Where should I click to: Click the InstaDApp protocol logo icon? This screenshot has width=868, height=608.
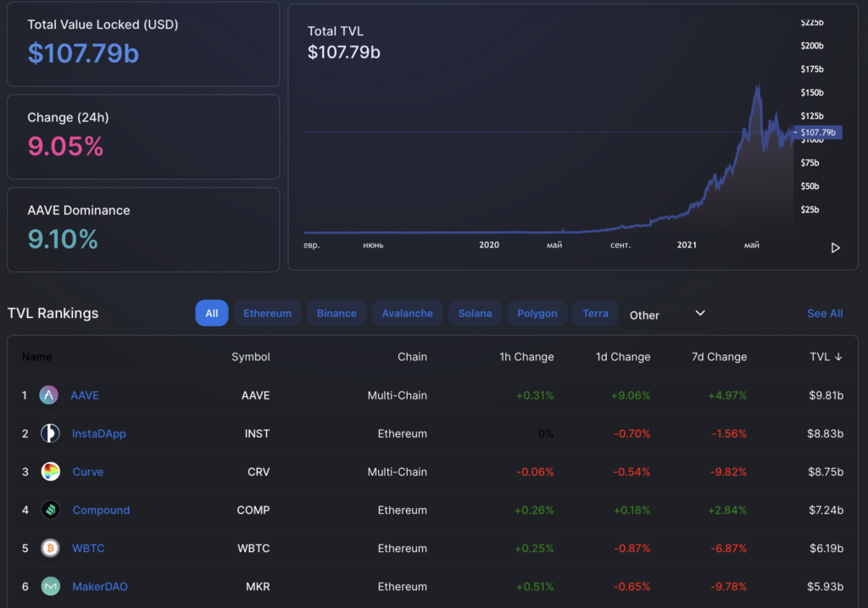point(50,434)
